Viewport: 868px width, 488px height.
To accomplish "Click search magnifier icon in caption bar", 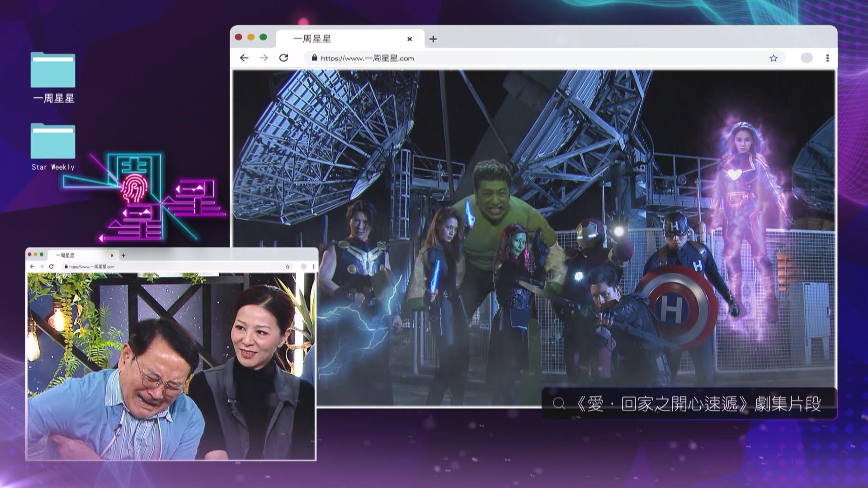I will click(x=559, y=403).
